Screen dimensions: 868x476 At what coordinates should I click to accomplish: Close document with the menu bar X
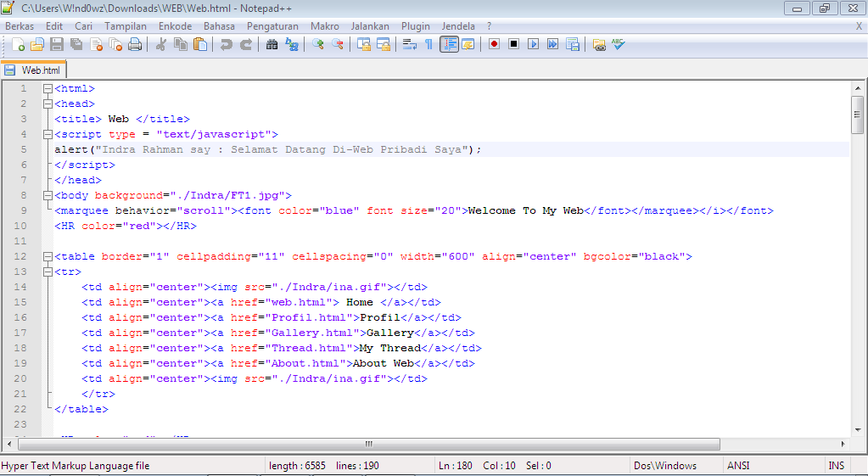click(860, 26)
